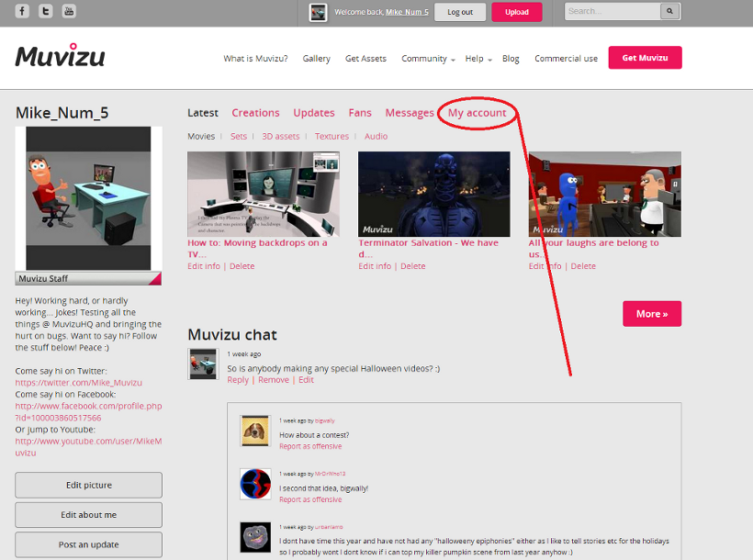
Task: Open the Get Assets menu item
Action: (365, 58)
